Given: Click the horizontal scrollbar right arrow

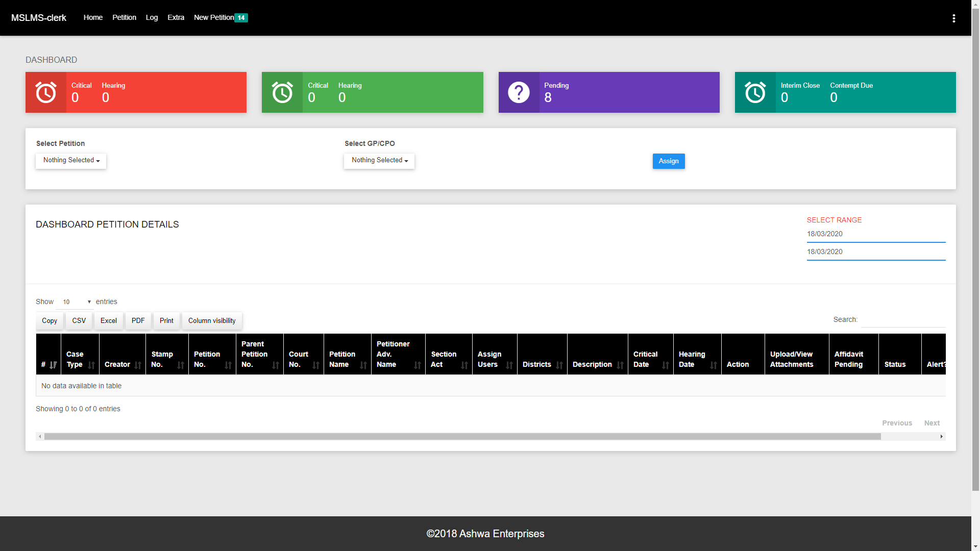Looking at the screenshot, I should (941, 437).
